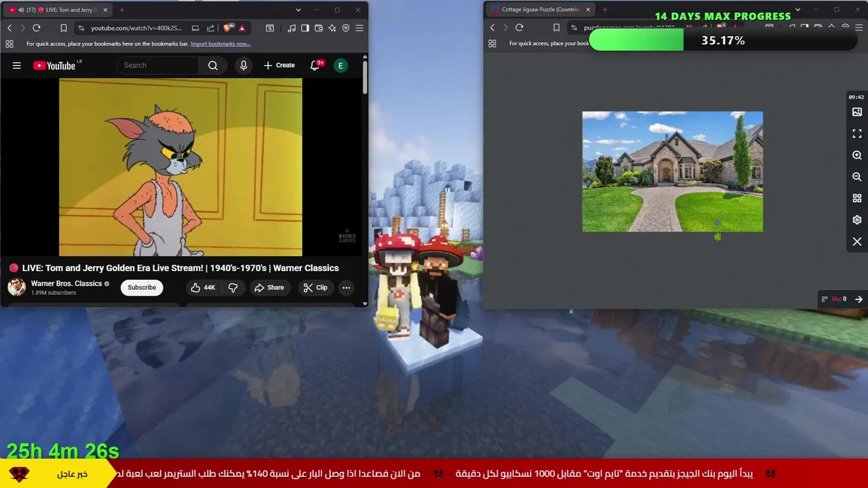Open new tab in puzzle window
The height and width of the screenshot is (488, 868).
605,9
